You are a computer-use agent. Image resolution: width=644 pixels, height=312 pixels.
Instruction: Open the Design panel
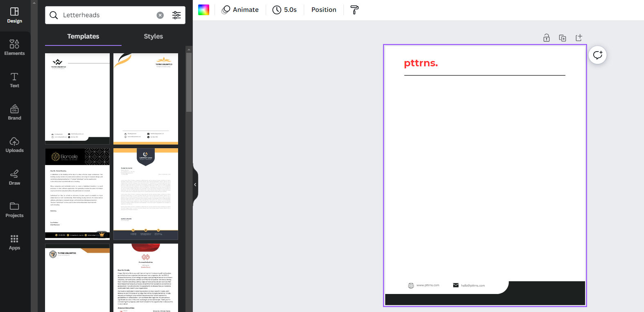[x=15, y=16]
